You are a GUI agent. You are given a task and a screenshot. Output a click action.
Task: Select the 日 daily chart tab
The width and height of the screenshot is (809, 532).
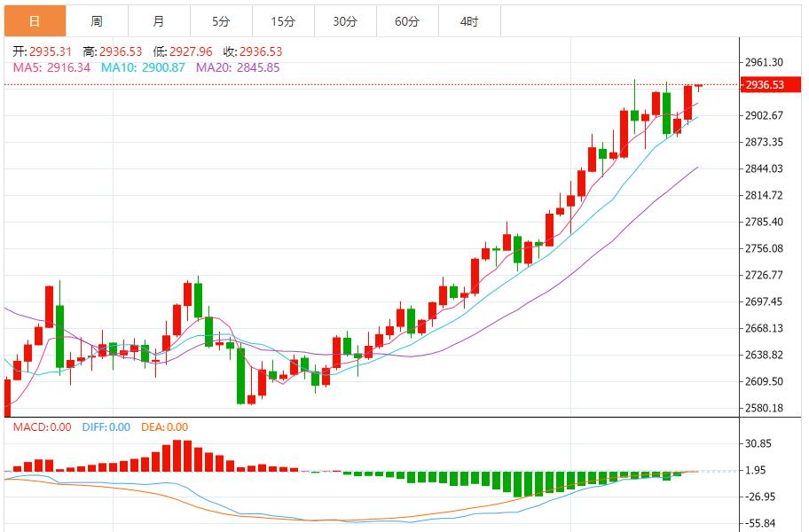(34, 21)
